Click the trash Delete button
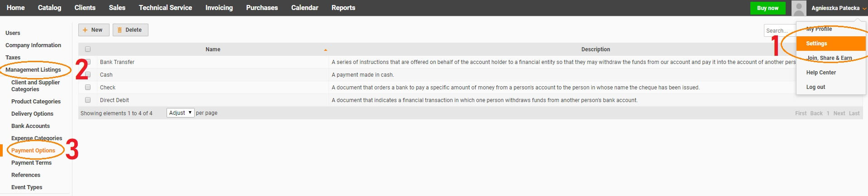868x196 pixels. 130,30
